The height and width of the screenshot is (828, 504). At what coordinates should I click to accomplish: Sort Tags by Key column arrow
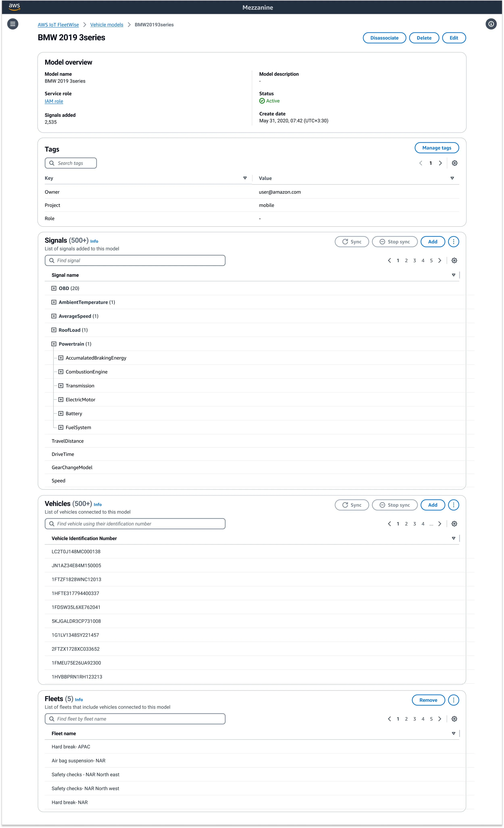[x=245, y=178]
